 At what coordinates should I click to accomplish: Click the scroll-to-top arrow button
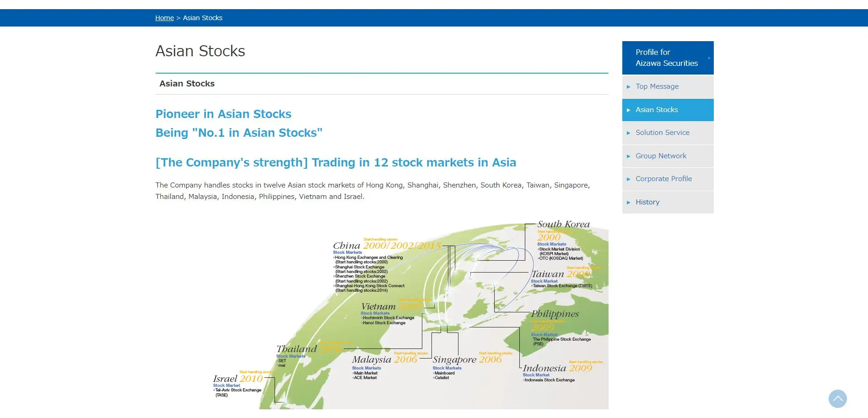coord(837,399)
